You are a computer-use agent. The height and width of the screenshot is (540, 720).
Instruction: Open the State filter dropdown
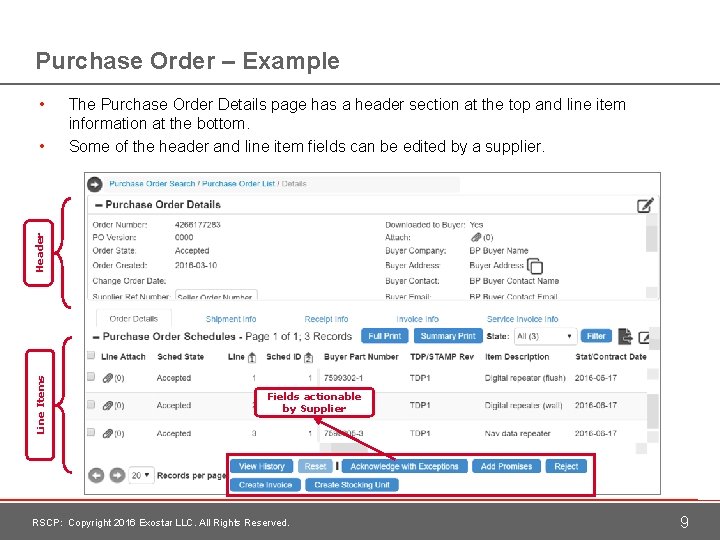(545, 336)
